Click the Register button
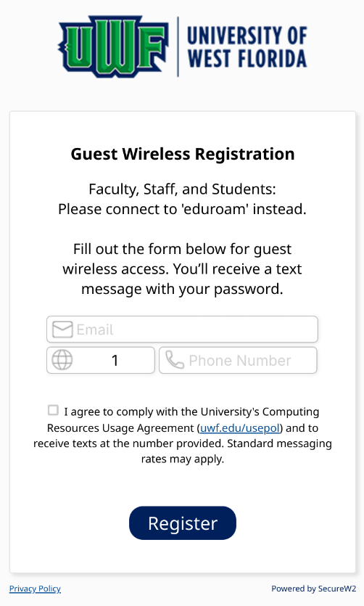The height and width of the screenshot is (606, 364). [x=183, y=523]
